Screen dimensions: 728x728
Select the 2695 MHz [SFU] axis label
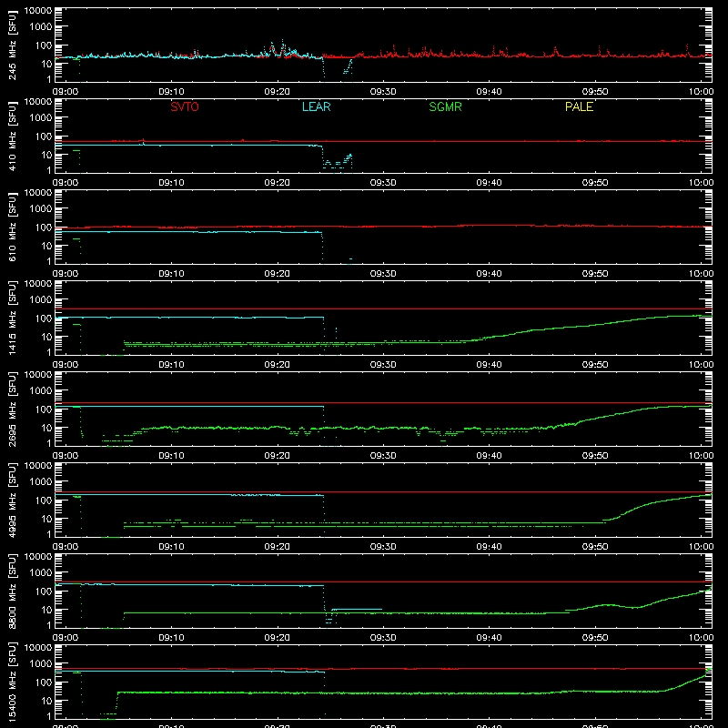point(12,409)
